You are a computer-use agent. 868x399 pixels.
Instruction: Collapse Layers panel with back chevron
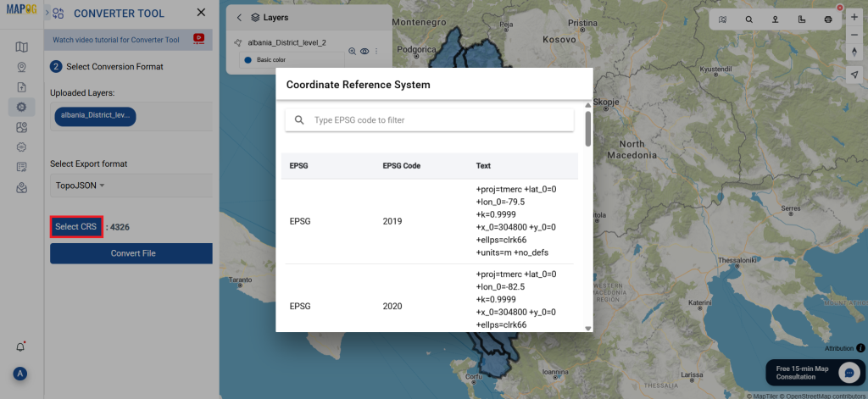pos(239,18)
